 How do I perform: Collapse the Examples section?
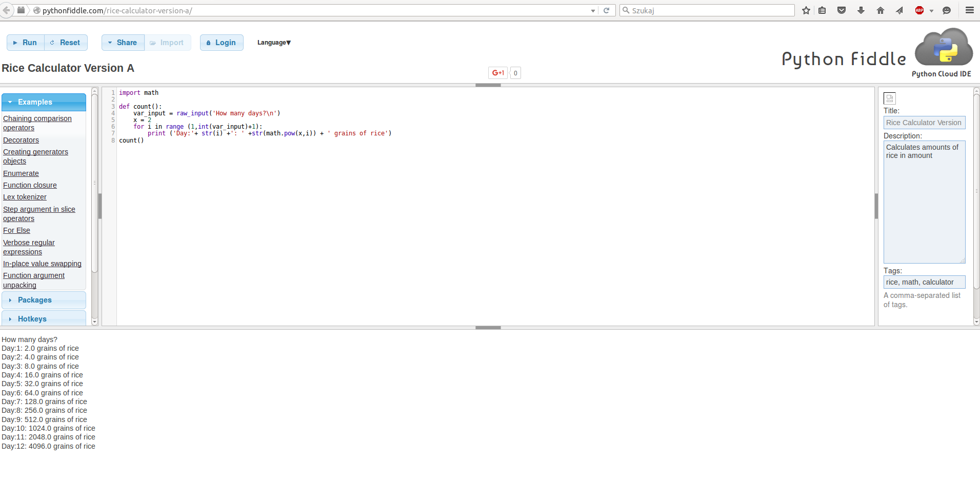(x=44, y=102)
